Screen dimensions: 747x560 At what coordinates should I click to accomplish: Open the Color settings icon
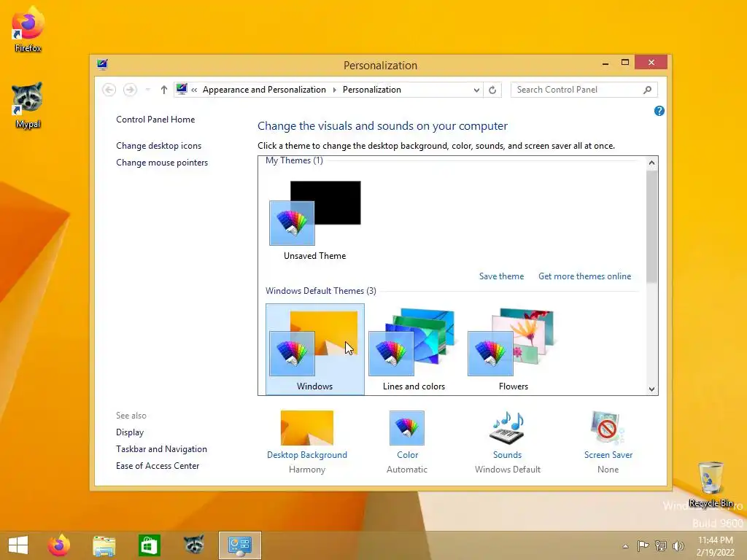click(407, 427)
